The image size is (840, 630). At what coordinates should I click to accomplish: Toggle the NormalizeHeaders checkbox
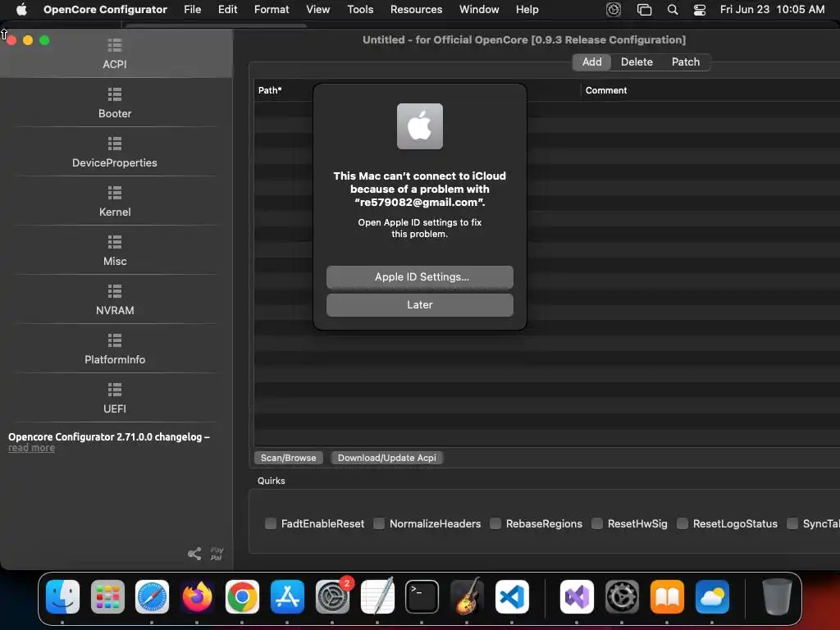click(379, 523)
